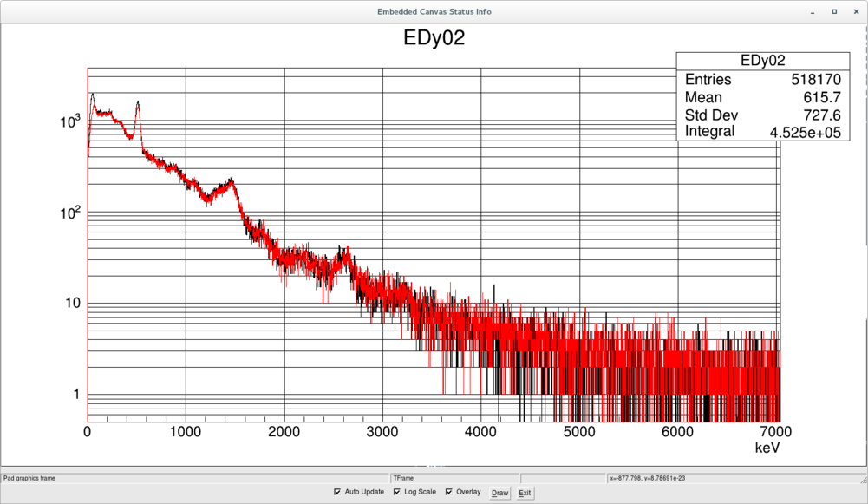The image size is (868, 504).
Task: Close the Embedded Canvas window
Action: tap(856, 11)
